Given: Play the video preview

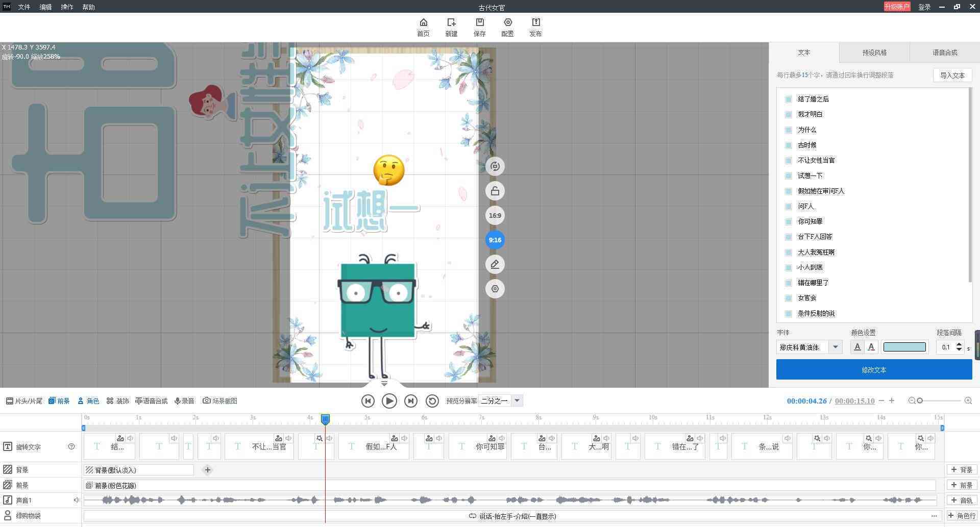Looking at the screenshot, I should [x=389, y=401].
